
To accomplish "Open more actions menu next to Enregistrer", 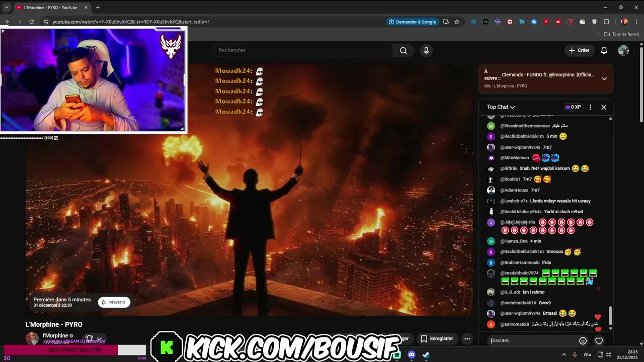I will [x=467, y=339].
